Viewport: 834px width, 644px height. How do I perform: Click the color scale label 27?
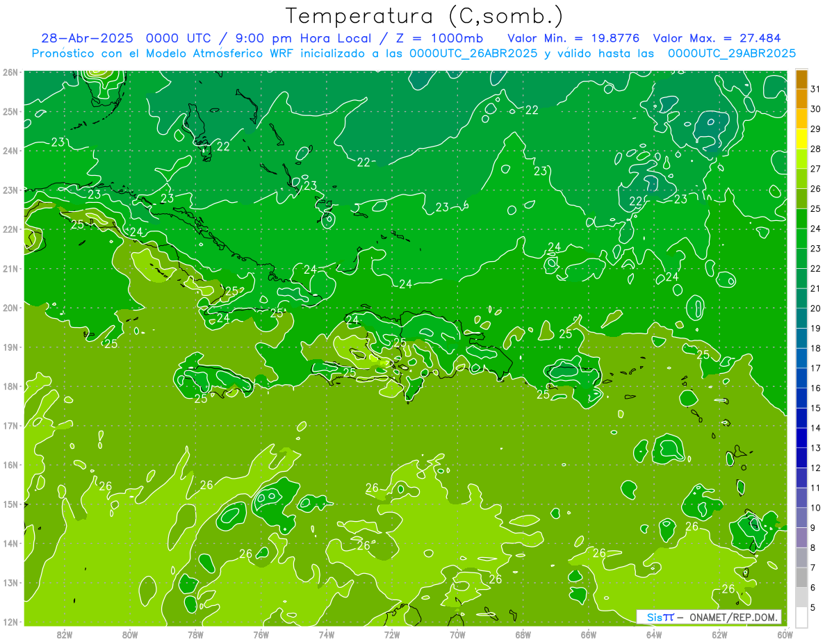click(816, 169)
